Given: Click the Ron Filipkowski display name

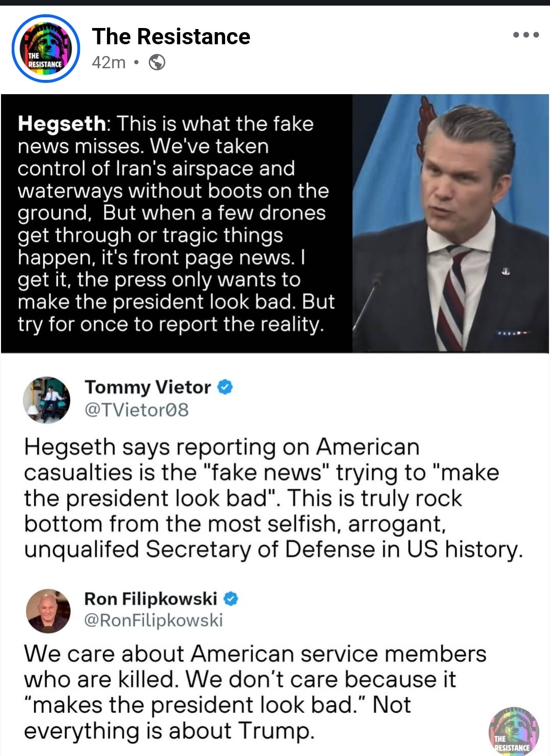Looking at the screenshot, I should 151,599.
